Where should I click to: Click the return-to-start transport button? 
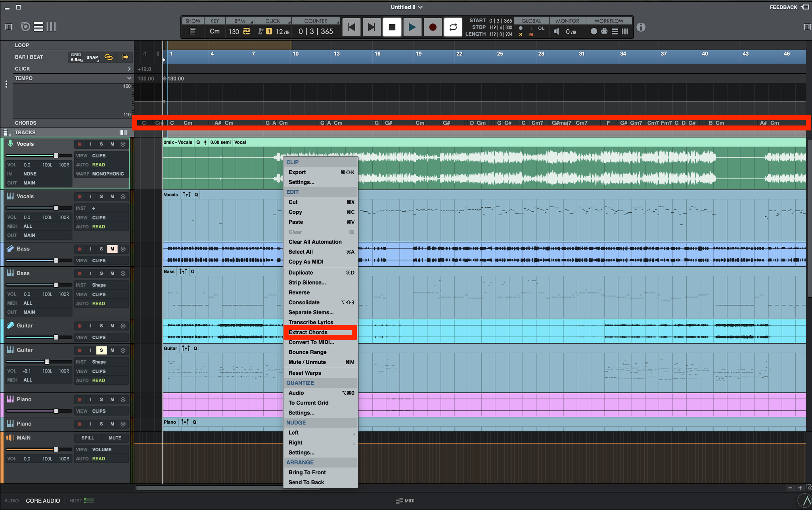click(x=351, y=27)
